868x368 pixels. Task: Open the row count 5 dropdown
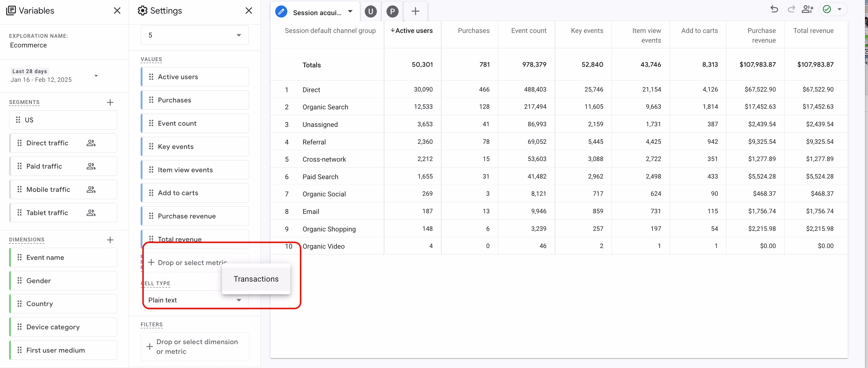[x=239, y=35]
